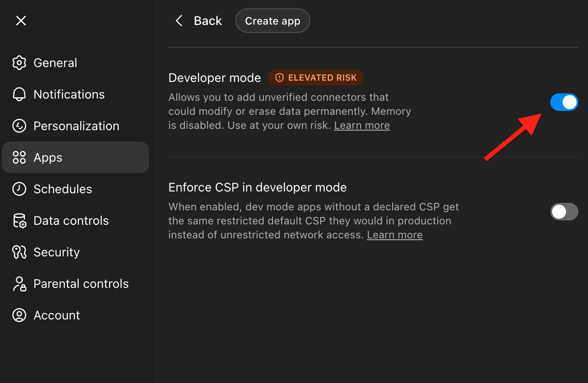Select the Schedules clock icon
Viewport: 588px width, 383px height.
(x=19, y=189)
